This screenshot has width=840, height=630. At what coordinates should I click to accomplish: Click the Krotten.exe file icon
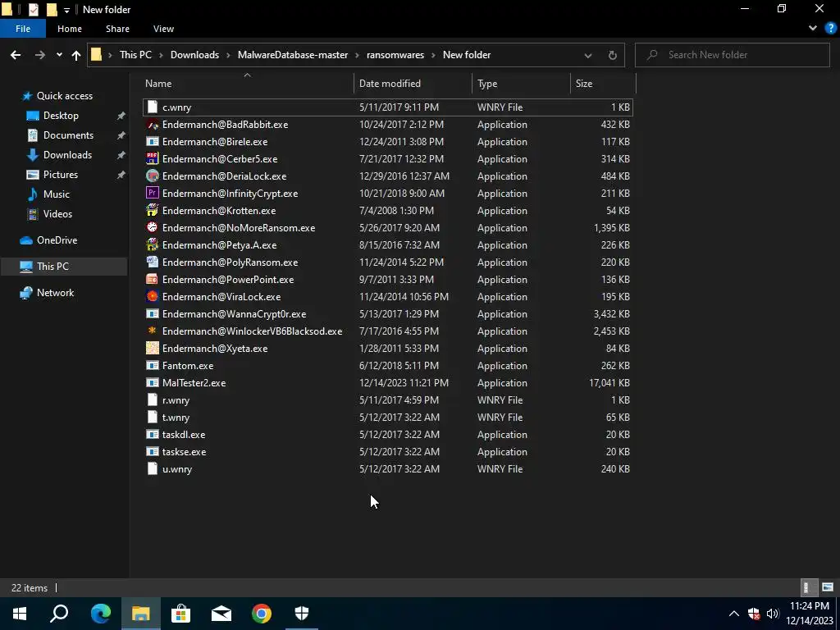click(153, 210)
